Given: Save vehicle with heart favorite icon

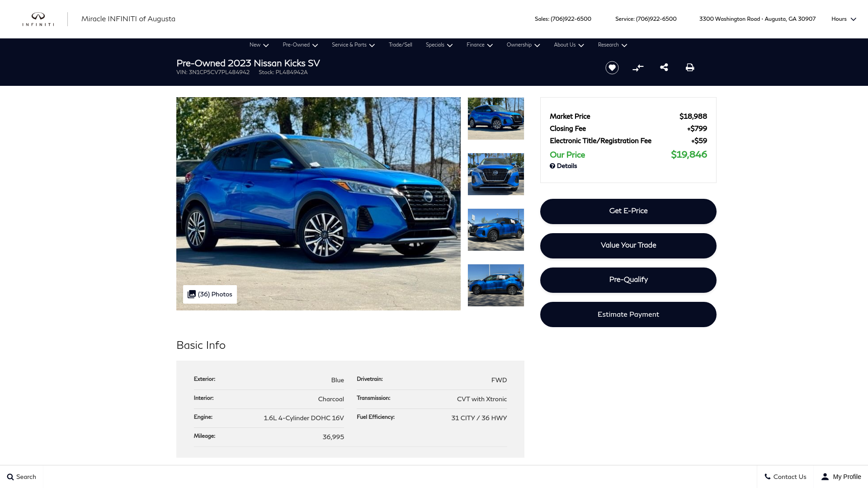Looking at the screenshot, I should pos(612,68).
